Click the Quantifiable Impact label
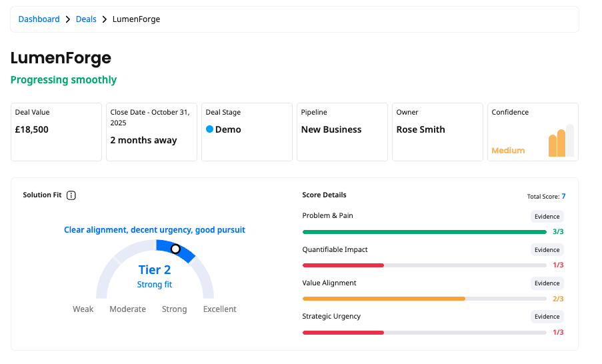Screen dimensions: 602x364 pos(335,249)
